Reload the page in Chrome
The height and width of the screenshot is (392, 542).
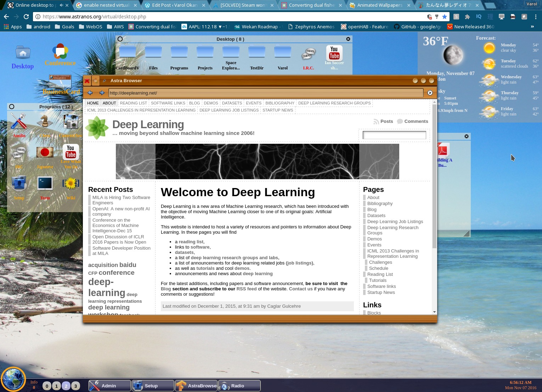[26, 17]
